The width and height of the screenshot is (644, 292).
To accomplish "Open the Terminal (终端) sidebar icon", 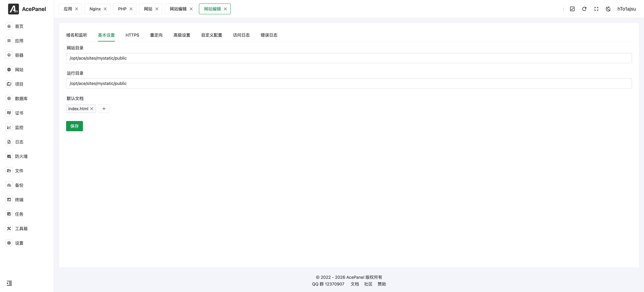I will point(9,200).
